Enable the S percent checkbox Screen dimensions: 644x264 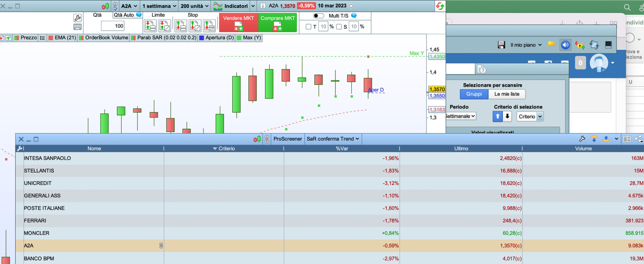pos(339,27)
